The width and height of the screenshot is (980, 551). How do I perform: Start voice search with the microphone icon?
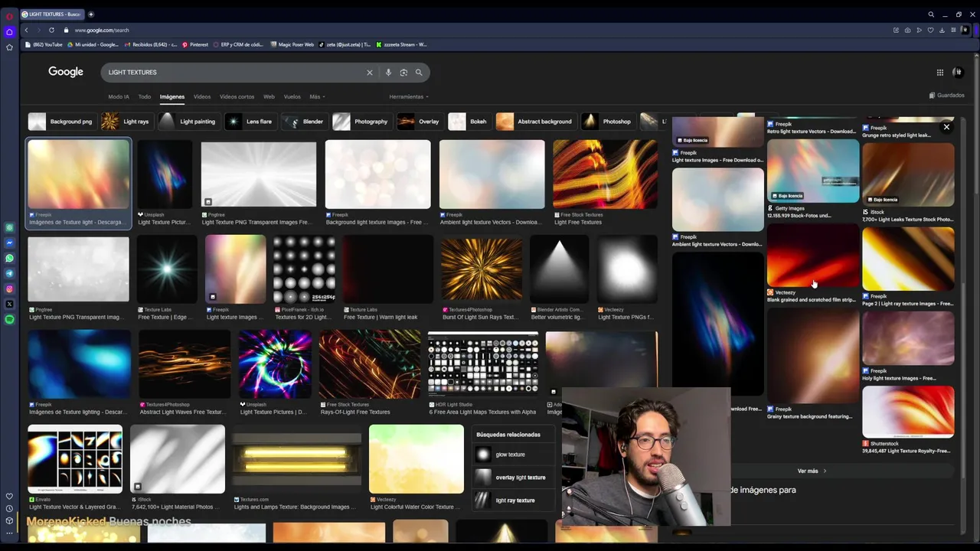388,72
